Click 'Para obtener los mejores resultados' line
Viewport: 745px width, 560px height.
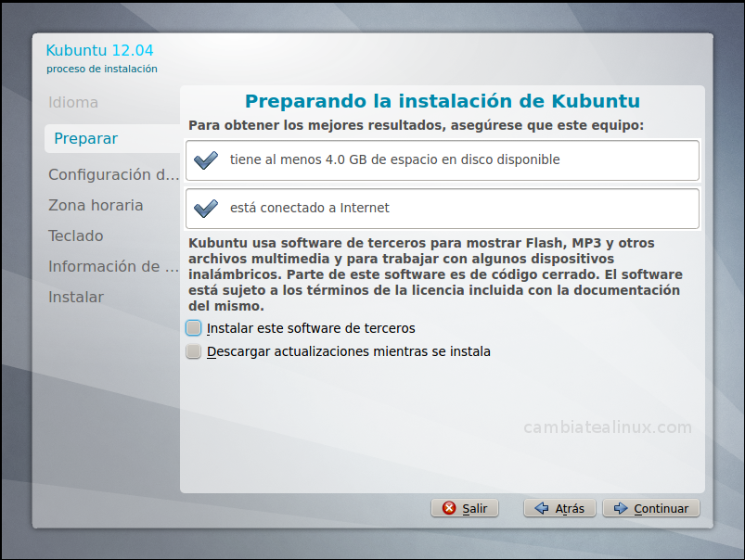click(417, 125)
